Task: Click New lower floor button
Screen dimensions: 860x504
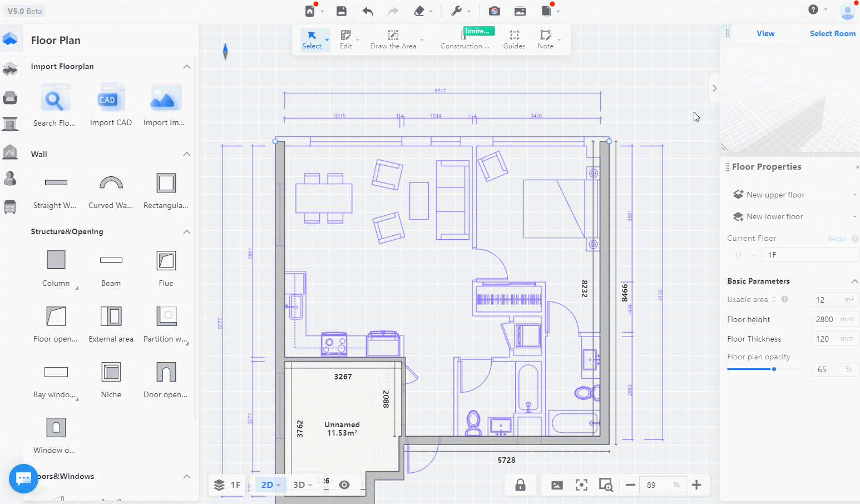Action: pos(774,217)
